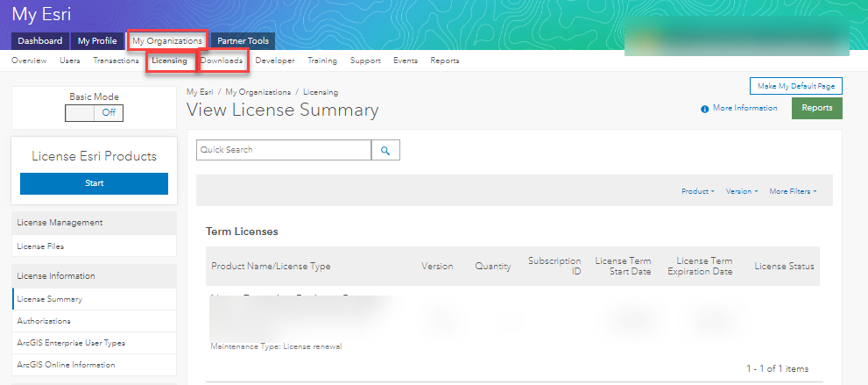
Task: Click the License Term Start Date header
Action: point(623,266)
